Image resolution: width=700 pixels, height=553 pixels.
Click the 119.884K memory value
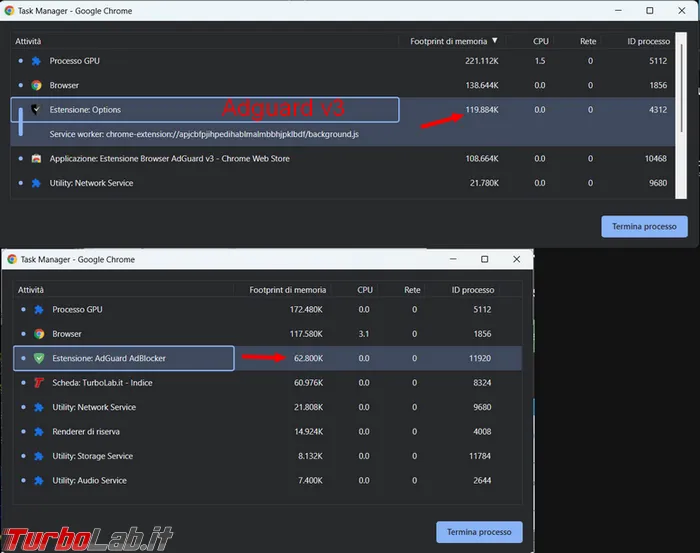(482, 109)
